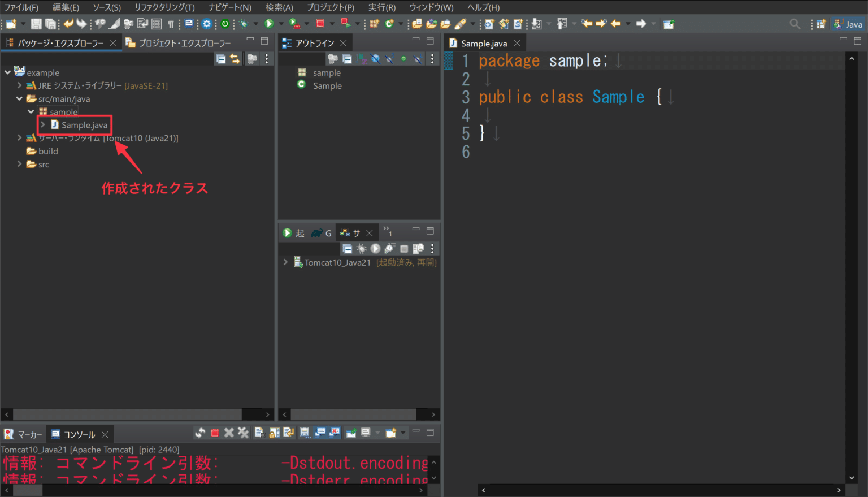Image resolution: width=868 pixels, height=497 pixels.
Task: Click the green Run button in the toolbar
Action: (269, 24)
